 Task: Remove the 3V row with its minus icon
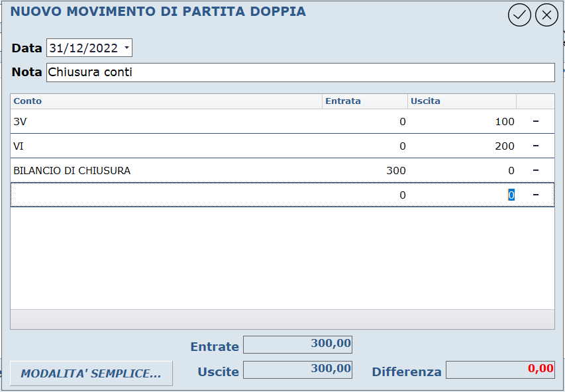[535, 121]
